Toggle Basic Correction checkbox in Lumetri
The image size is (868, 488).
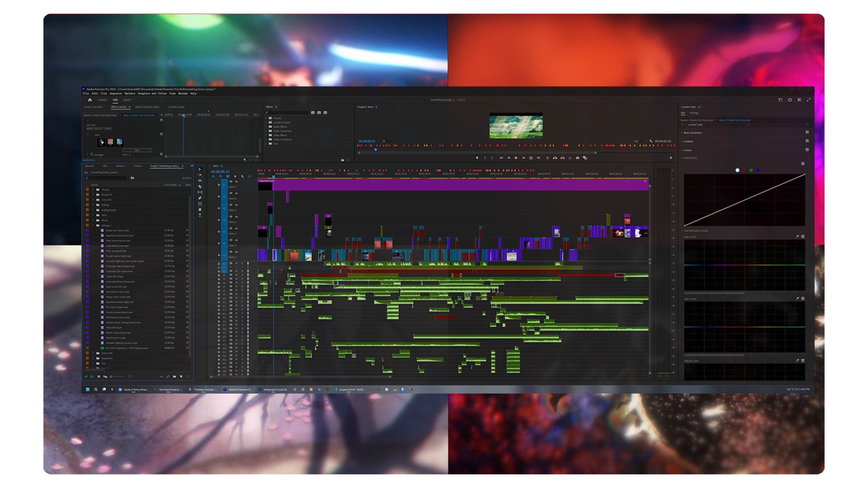(x=807, y=132)
